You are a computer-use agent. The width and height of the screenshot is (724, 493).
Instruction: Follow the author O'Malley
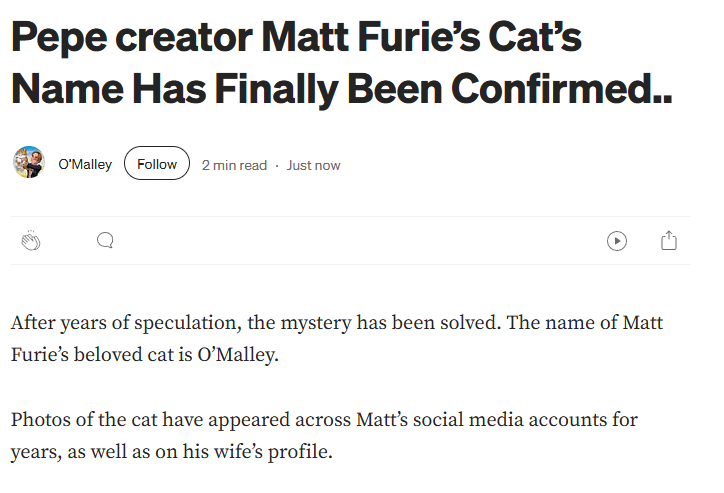click(157, 164)
